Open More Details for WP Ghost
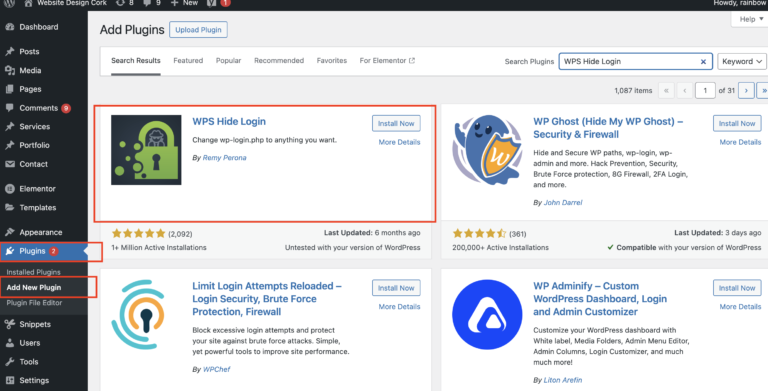This screenshot has width=768, height=391. (x=740, y=142)
